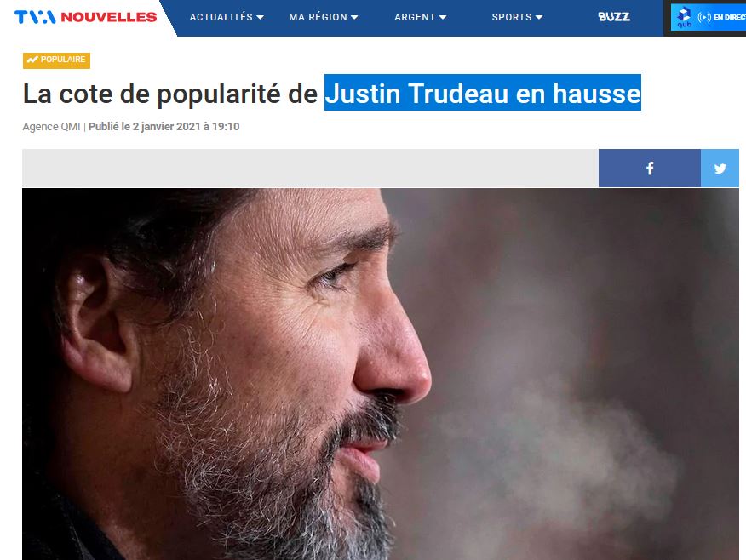Expand the Ma Région dropdown arrow

click(x=354, y=17)
